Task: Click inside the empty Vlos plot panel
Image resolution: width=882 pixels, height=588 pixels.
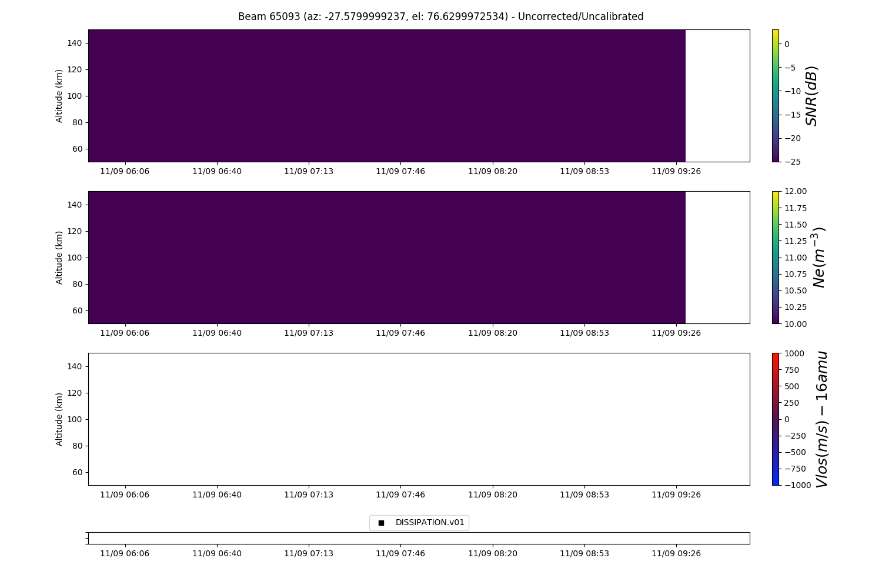Action: tap(419, 419)
